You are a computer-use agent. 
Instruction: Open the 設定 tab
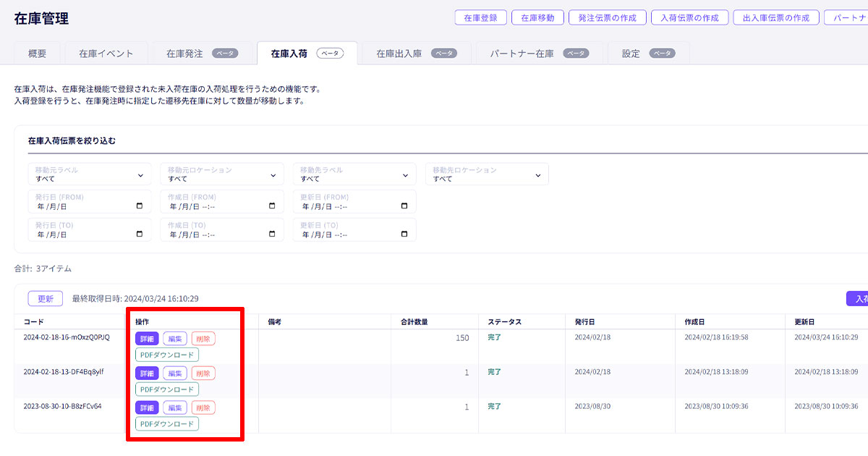[x=648, y=54]
